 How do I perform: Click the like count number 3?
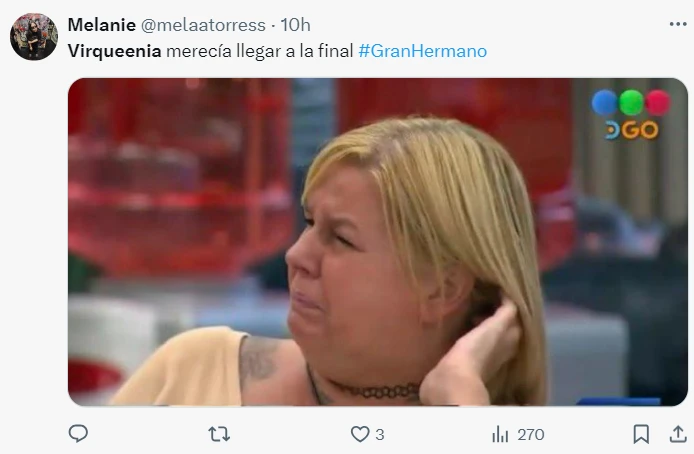(380, 435)
